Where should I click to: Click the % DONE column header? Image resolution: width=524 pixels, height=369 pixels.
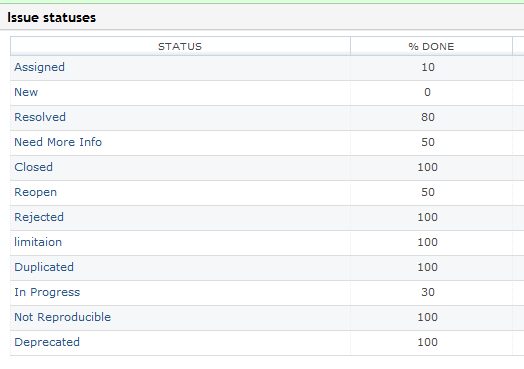(x=431, y=46)
